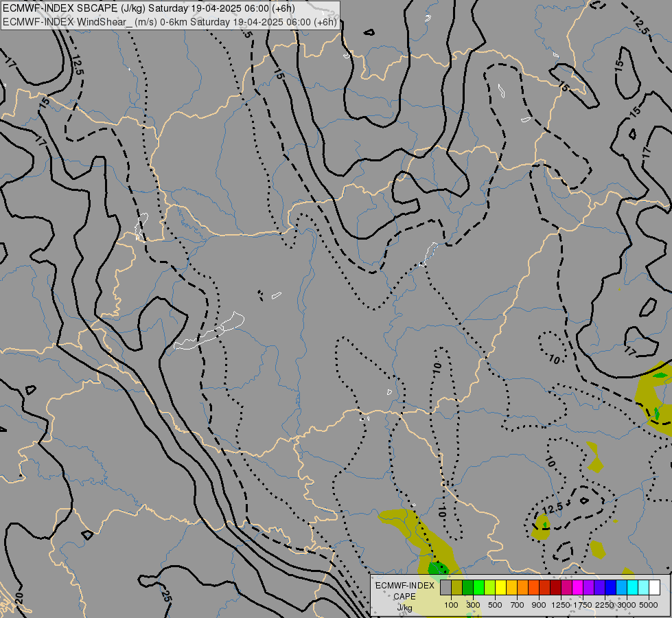Click the '700' legend tick label
Image resolution: width=672 pixels, height=618 pixels.
coord(518,605)
